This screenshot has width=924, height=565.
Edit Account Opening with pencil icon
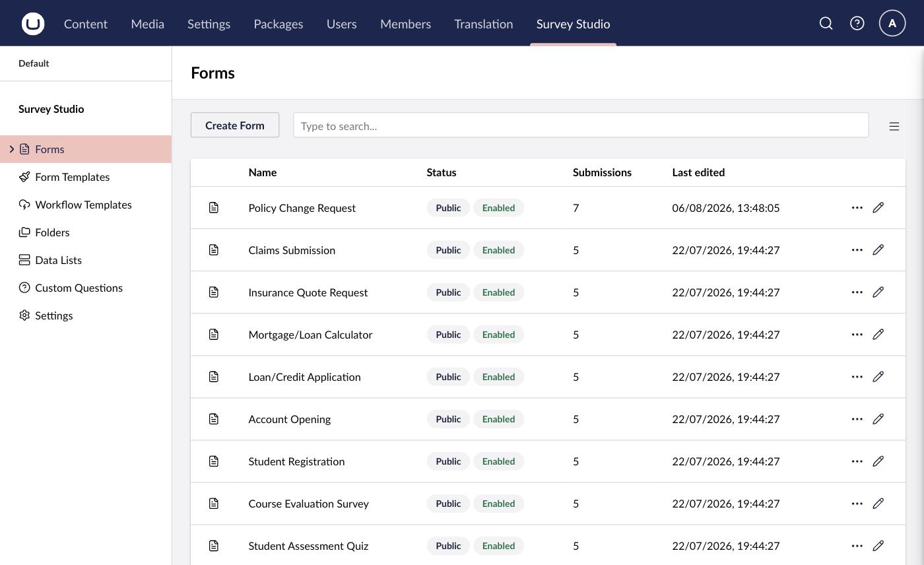pyautogui.click(x=878, y=419)
